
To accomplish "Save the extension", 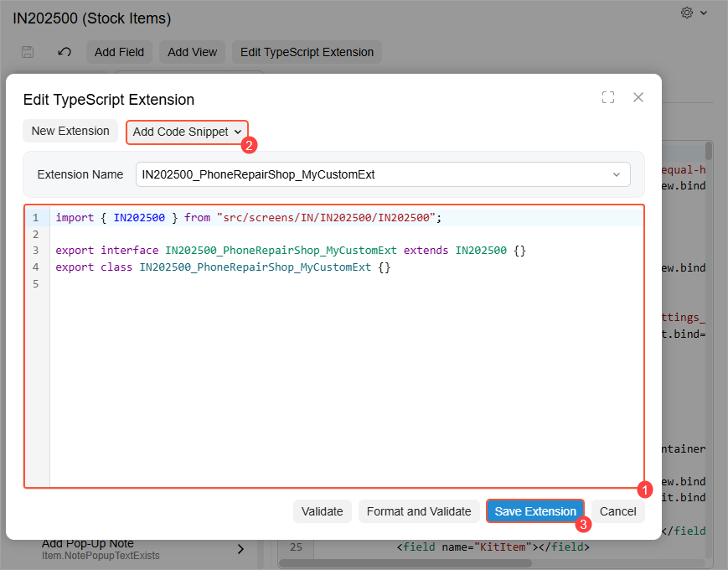I will [x=535, y=511].
